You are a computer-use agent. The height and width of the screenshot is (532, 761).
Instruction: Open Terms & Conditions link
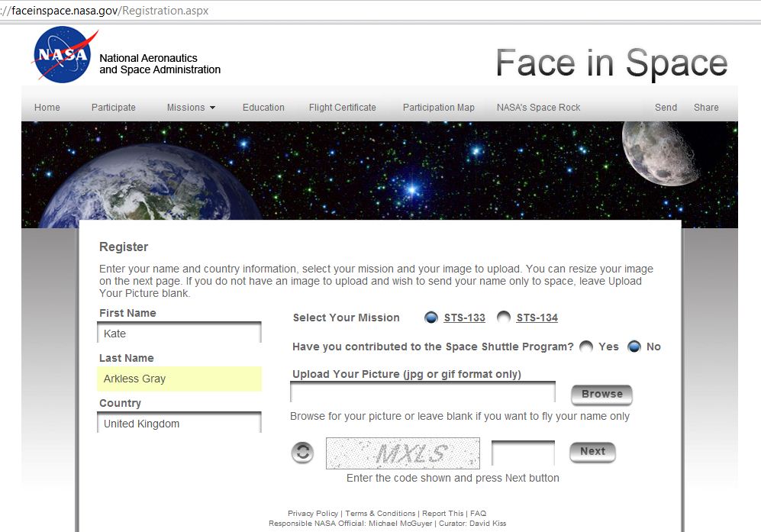click(x=380, y=513)
